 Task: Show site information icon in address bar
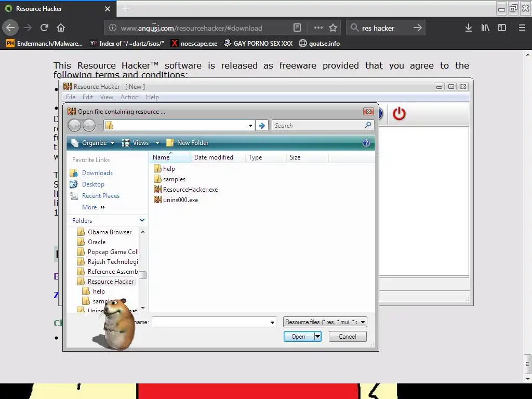coord(113,28)
